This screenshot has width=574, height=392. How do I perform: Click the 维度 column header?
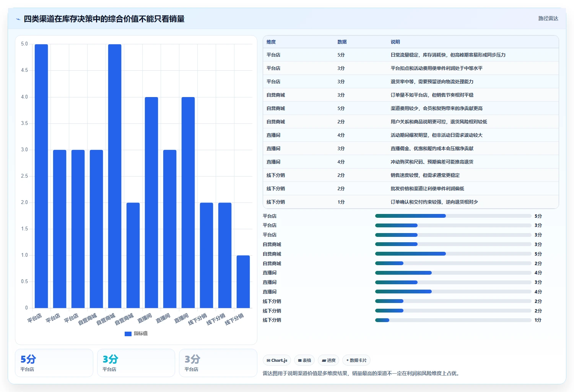pyautogui.click(x=271, y=42)
